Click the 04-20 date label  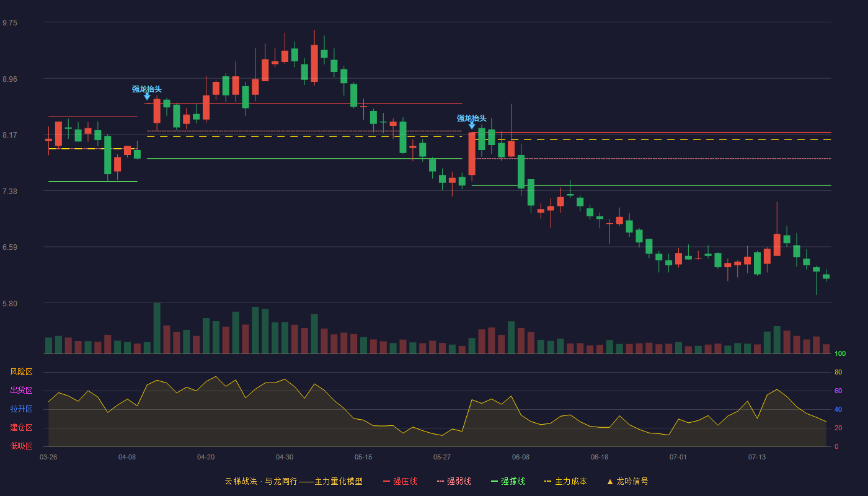click(x=206, y=457)
